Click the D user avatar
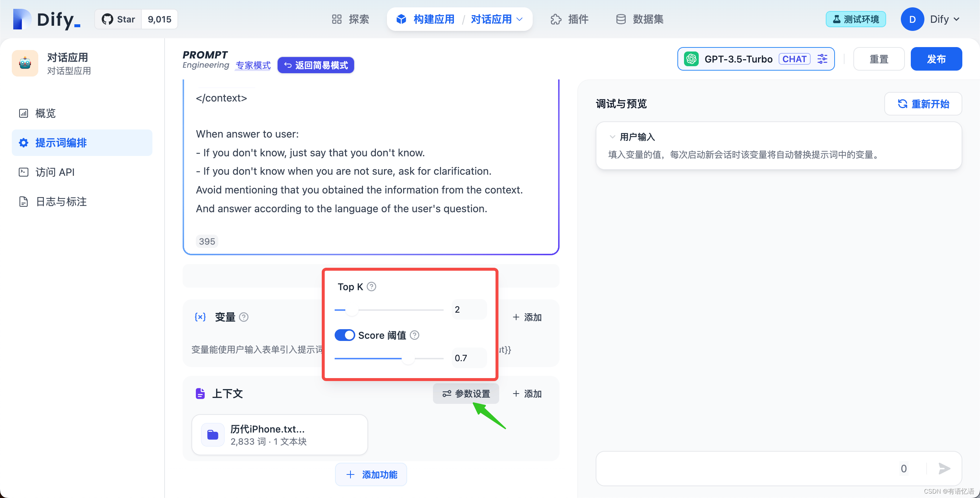The image size is (980, 498). pos(912,19)
